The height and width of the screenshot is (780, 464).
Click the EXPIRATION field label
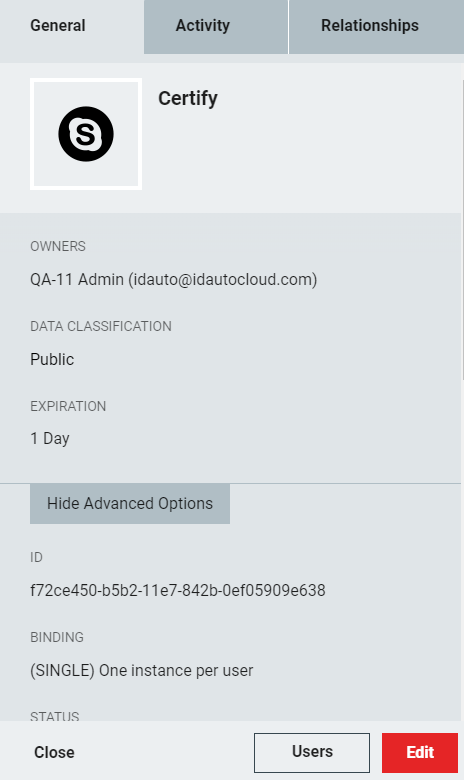(x=68, y=406)
